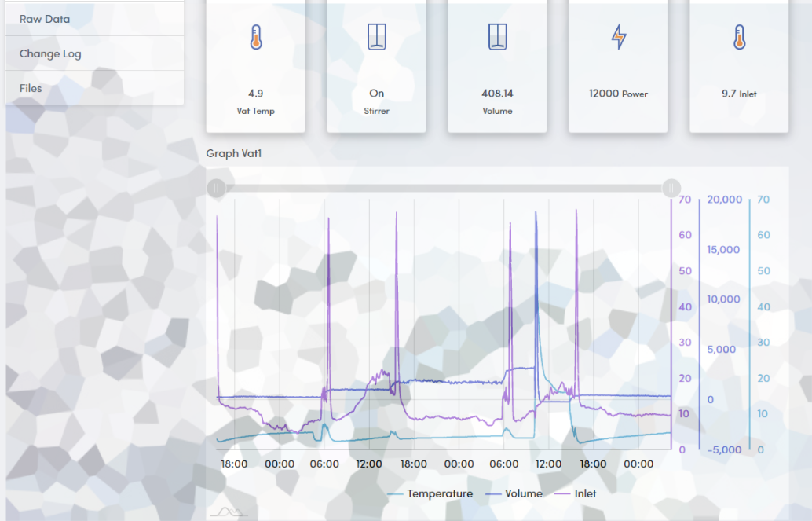Click the chart logo icon below graph
Screen dimensions: 812x521
click(x=224, y=512)
